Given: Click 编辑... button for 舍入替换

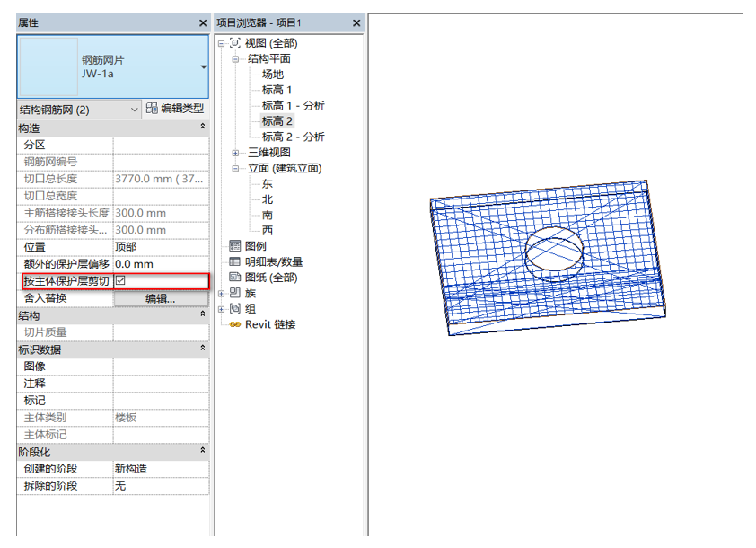Looking at the screenshot, I should coord(161,298).
